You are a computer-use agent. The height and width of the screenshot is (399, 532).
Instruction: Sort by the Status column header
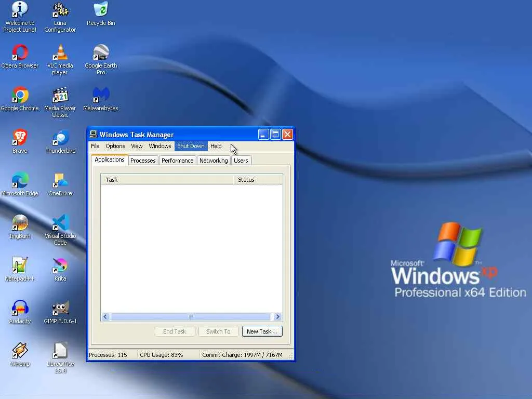258,179
